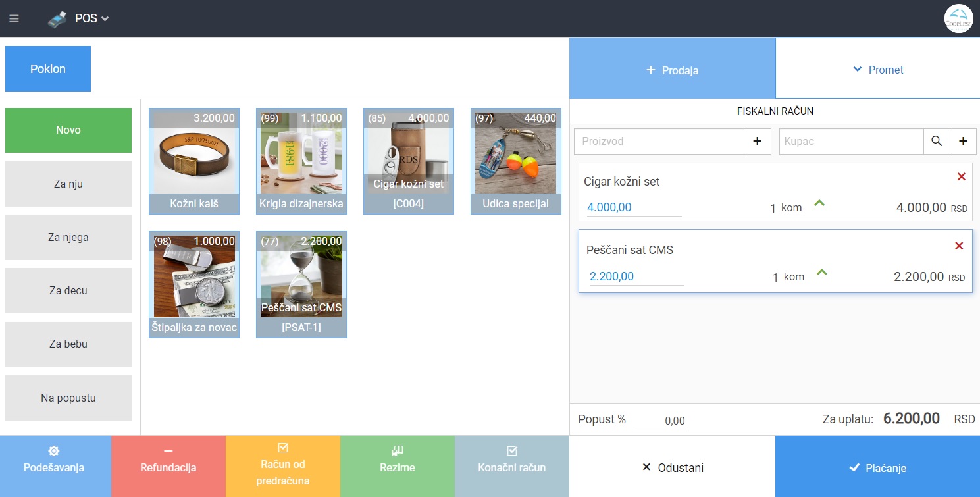This screenshot has width=980, height=497.
Task: Open the Za decu category
Action: [x=68, y=290]
